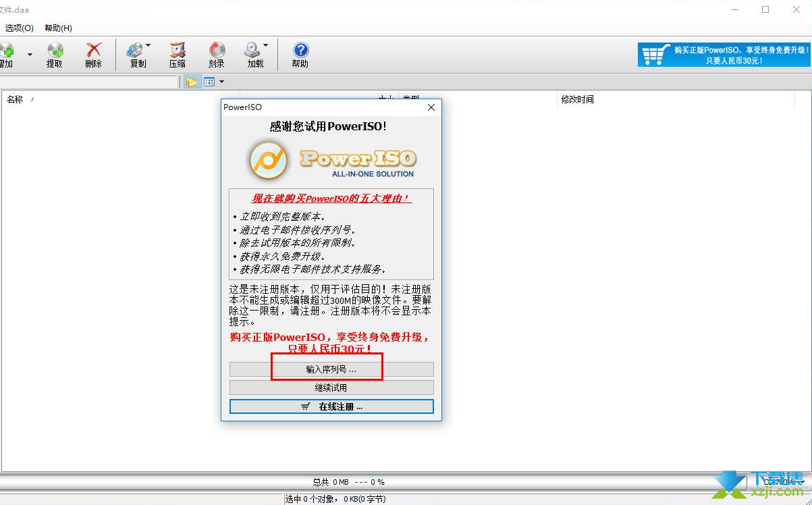812x505 pixels.
Task: Expand the view mode dropdown arrow
Action: [x=221, y=82]
